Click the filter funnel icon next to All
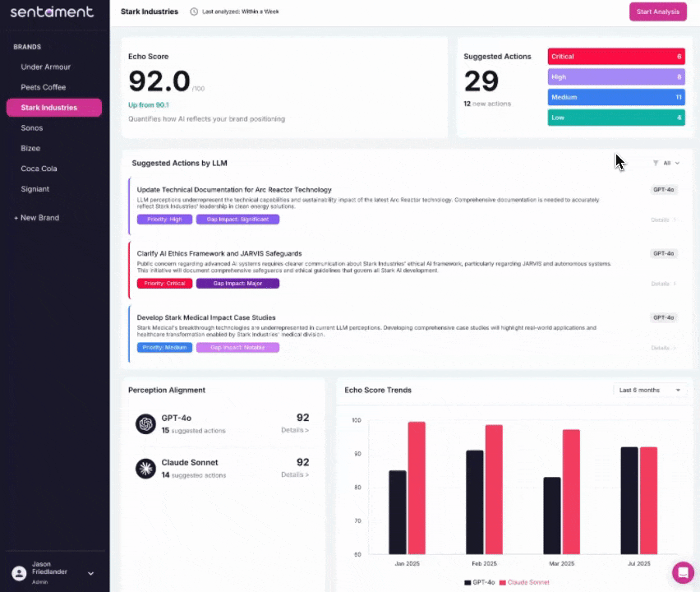 pos(656,163)
